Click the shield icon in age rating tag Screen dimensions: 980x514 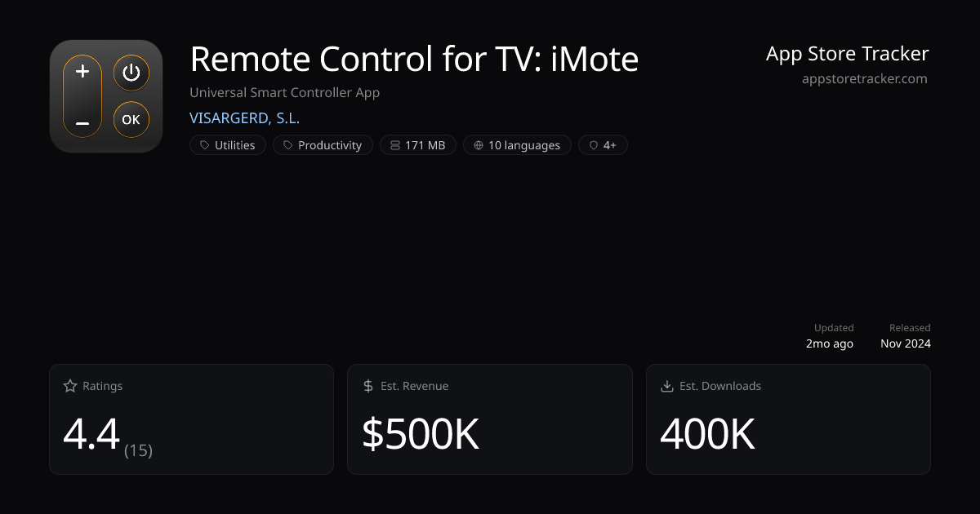(x=594, y=145)
